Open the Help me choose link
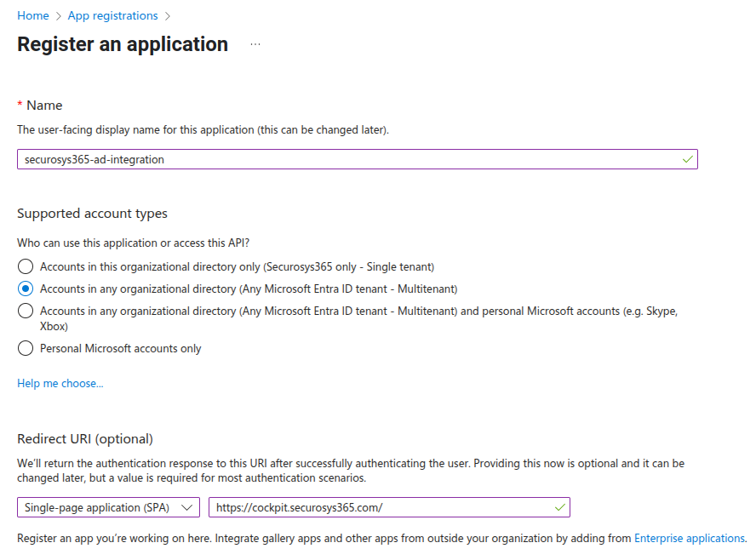 60,384
